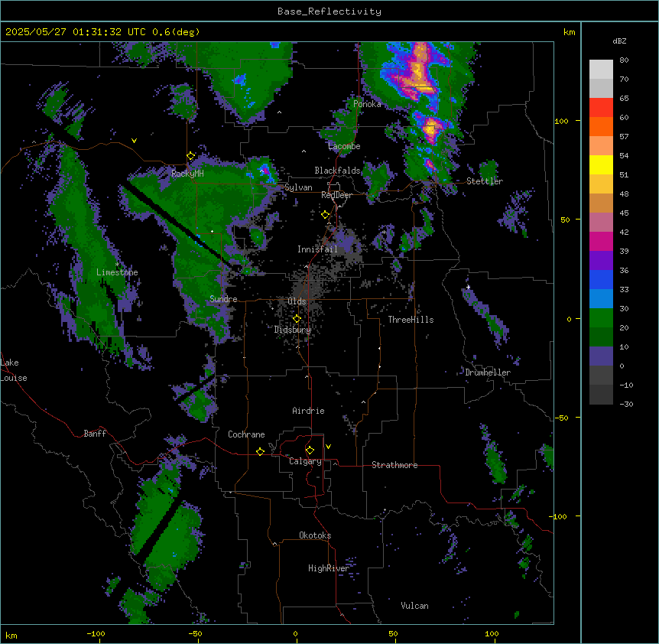Click the km label at the top right
The width and height of the screenshot is (659, 644).
tap(570, 32)
